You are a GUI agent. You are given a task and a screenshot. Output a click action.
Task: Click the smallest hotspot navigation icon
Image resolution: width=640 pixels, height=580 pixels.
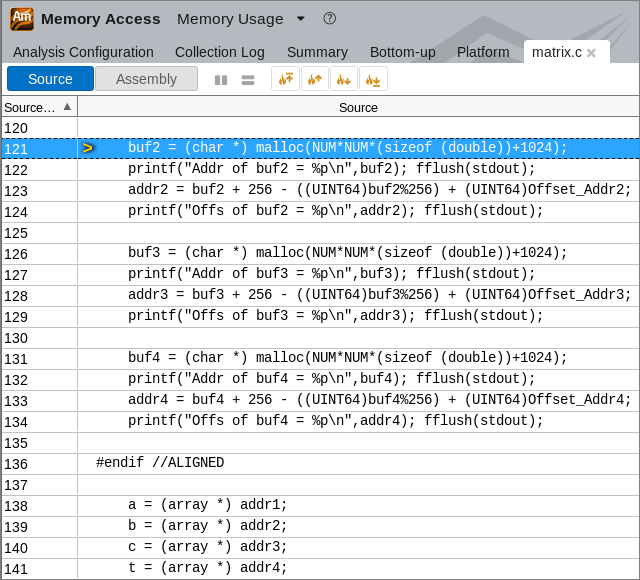pos(373,79)
